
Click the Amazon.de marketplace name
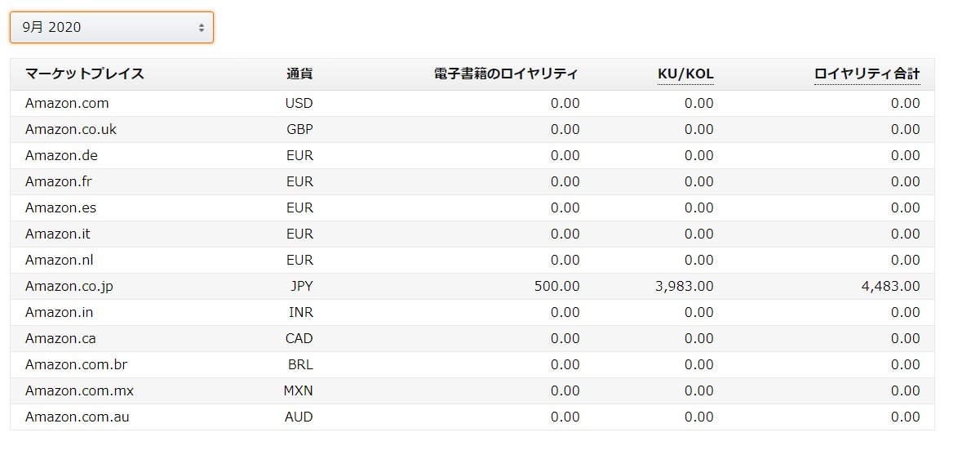tap(61, 155)
